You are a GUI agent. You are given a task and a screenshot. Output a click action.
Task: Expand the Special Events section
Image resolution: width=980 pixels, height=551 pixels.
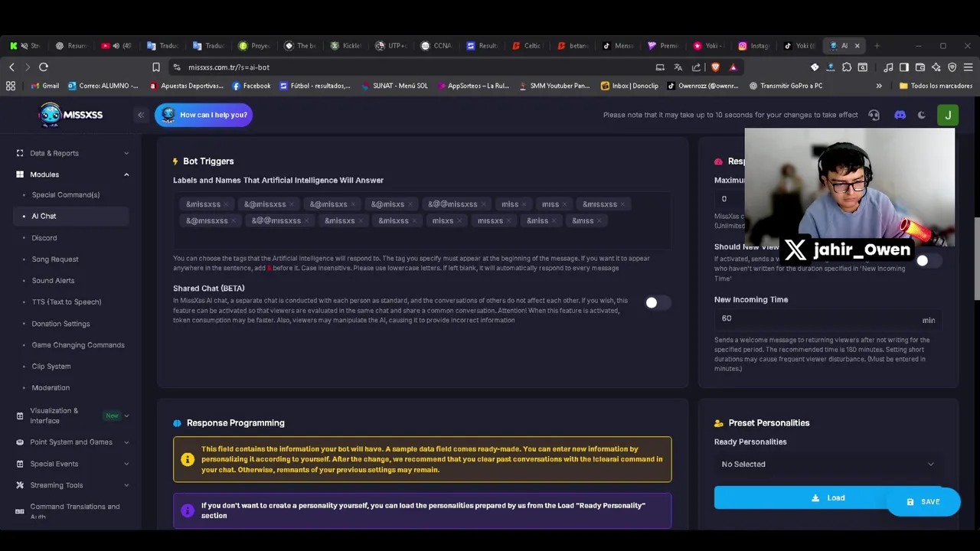(x=126, y=464)
